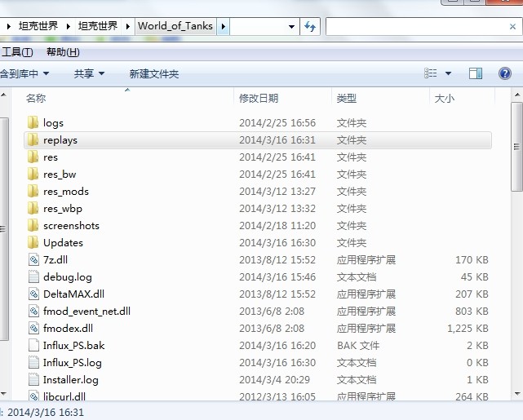This screenshot has width=523, height=420.
Task: Click the libcurl.dll file icon
Action: pos(33,396)
